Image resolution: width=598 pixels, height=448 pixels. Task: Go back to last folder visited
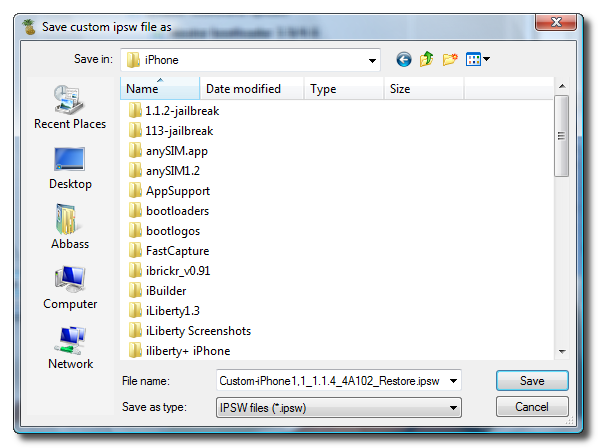coord(403,59)
